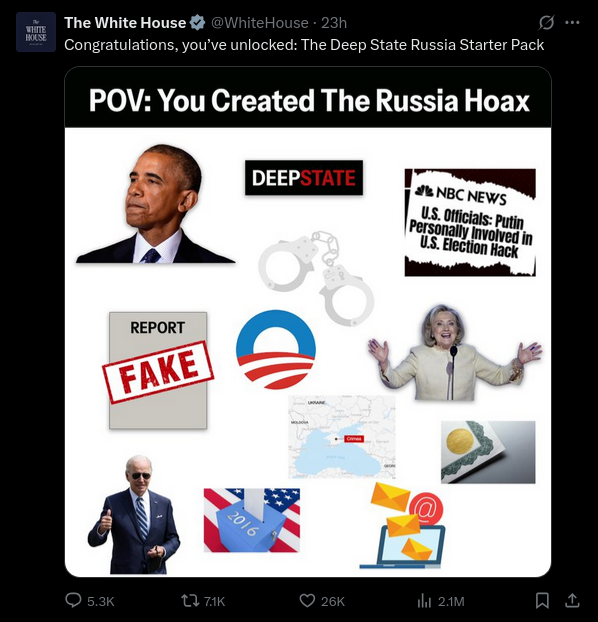Click the Crimea map in the image
This screenshot has width=598, height=622.
pyautogui.click(x=342, y=437)
